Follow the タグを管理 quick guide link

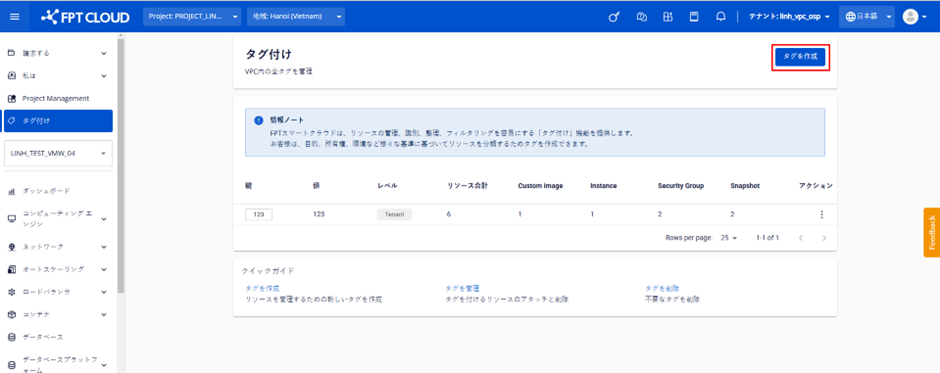point(463,288)
